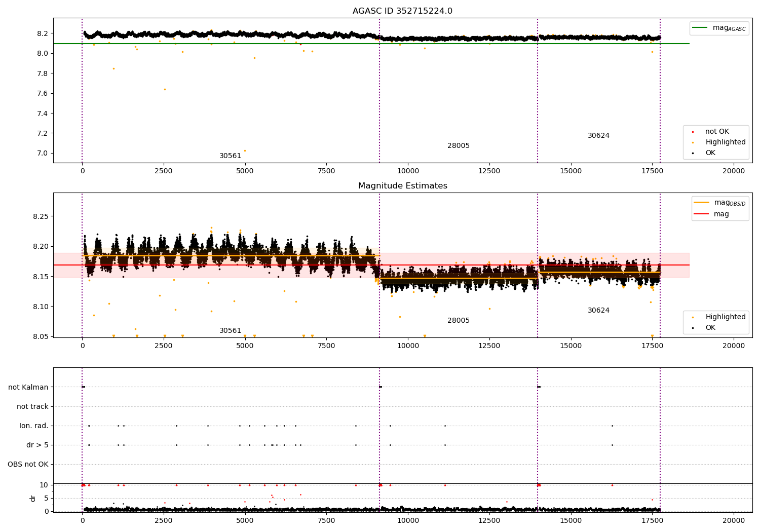Click the "Ion. rad." axis label
Screen dimensions: 760x532
(x=34, y=426)
